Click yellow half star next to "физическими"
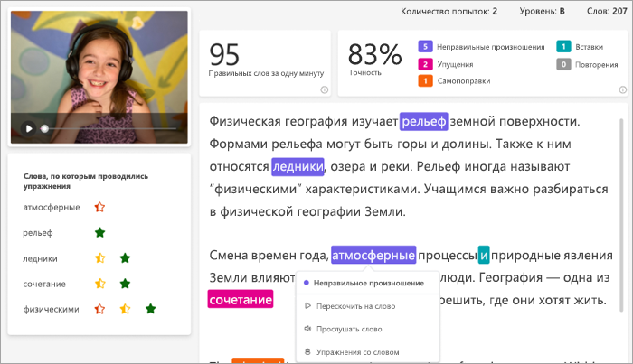633x364 pixels. [x=125, y=309]
